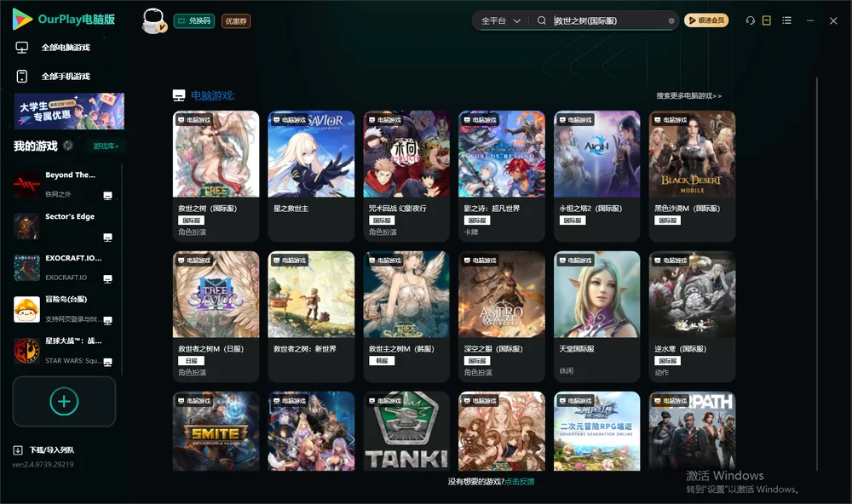Open the 深空之眼 (国际服) game card
Viewport: 852px width, 504px height.
click(502, 317)
